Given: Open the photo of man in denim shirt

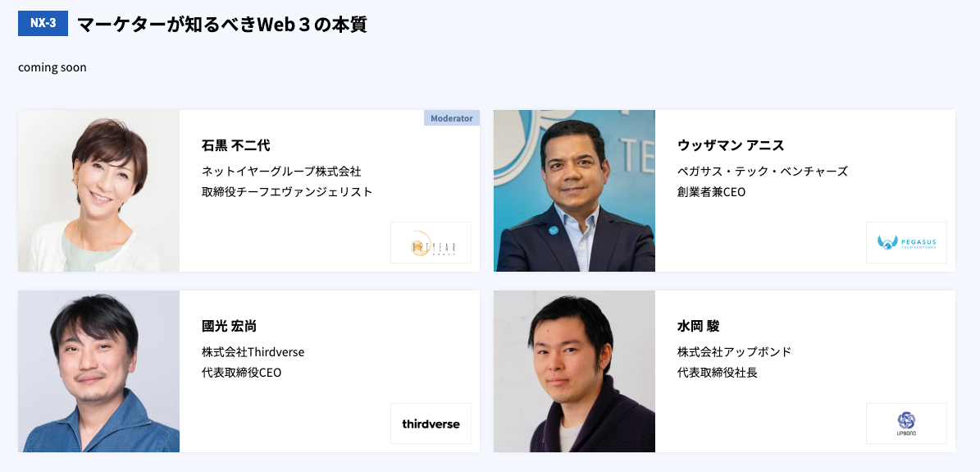Looking at the screenshot, I should click(x=98, y=371).
